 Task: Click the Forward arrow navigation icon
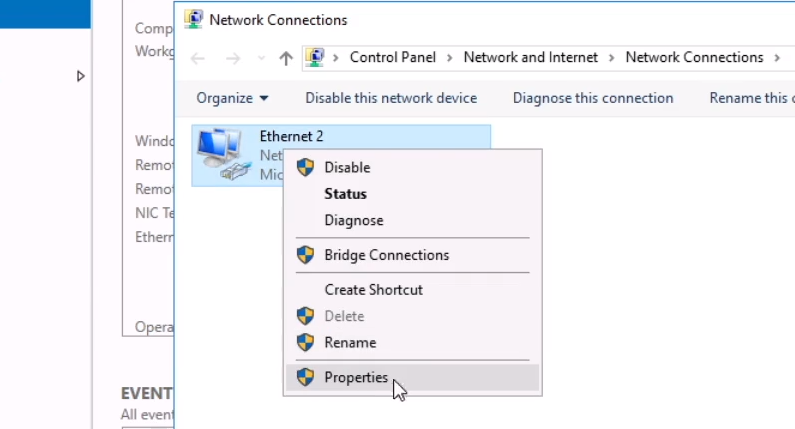233,58
